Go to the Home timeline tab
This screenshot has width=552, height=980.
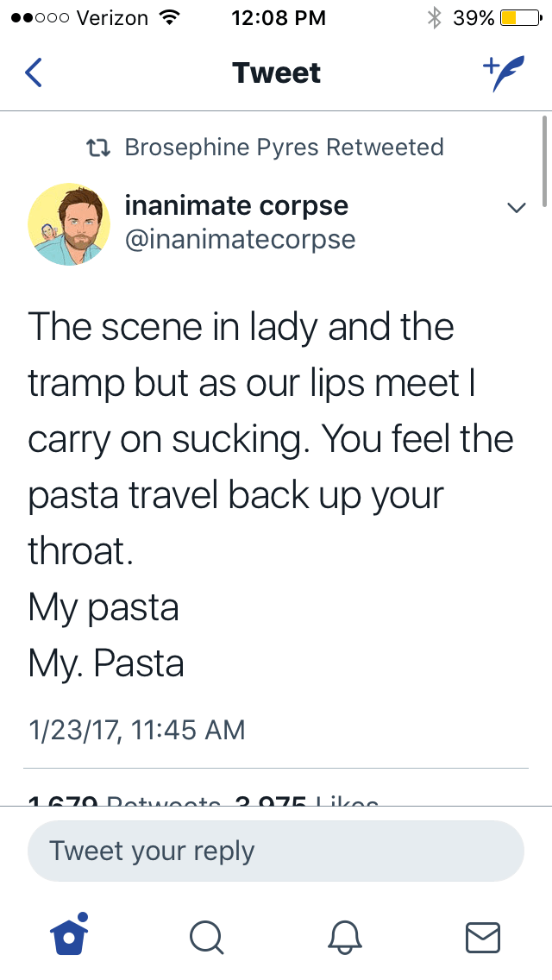68,935
